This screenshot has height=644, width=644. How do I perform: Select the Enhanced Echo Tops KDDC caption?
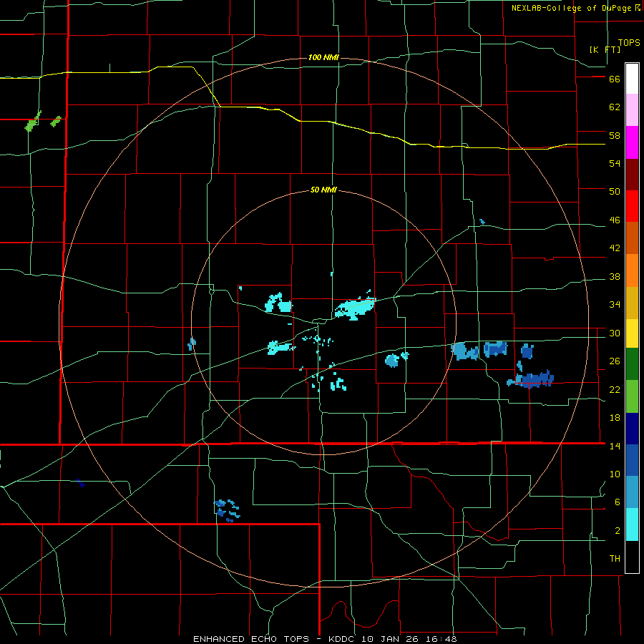325,639
